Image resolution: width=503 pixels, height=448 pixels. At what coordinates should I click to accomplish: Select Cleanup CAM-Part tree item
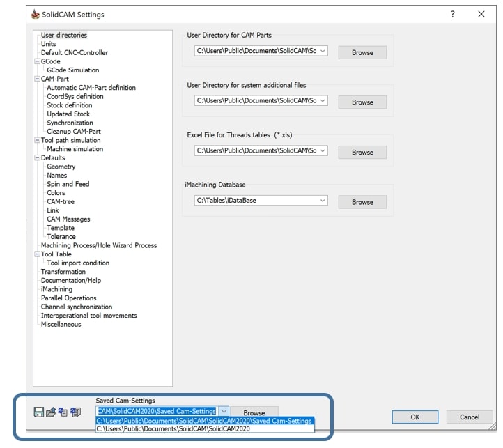click(74, 132)
